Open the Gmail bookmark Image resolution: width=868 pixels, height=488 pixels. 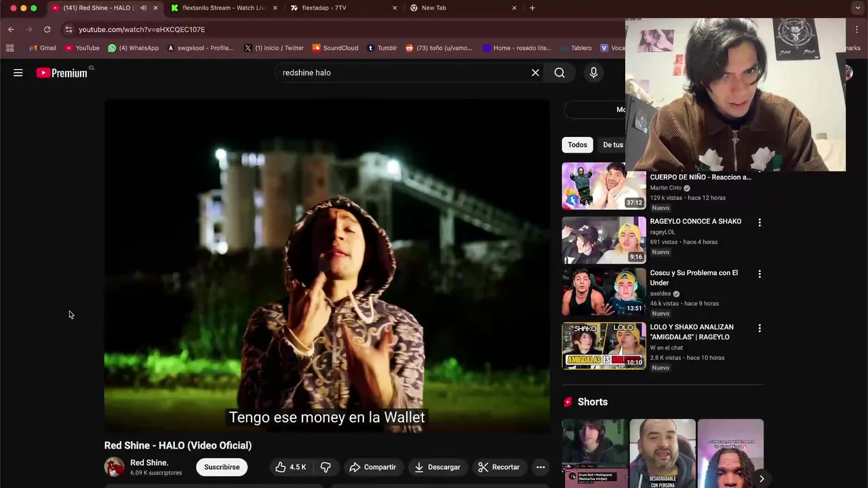coord(43,48)
